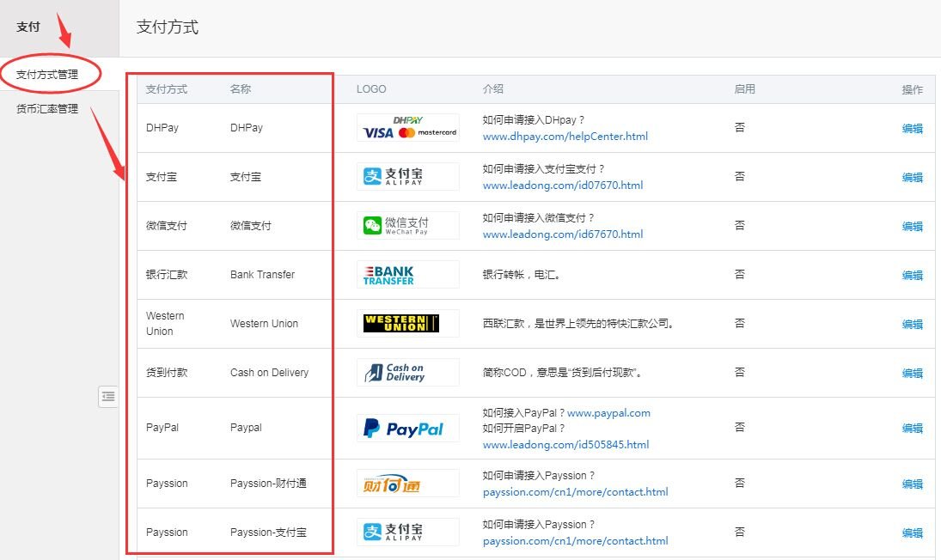Click 编辑 for the Western Union row
Viewport: 941px width, 560px height.
click(912, 325)
